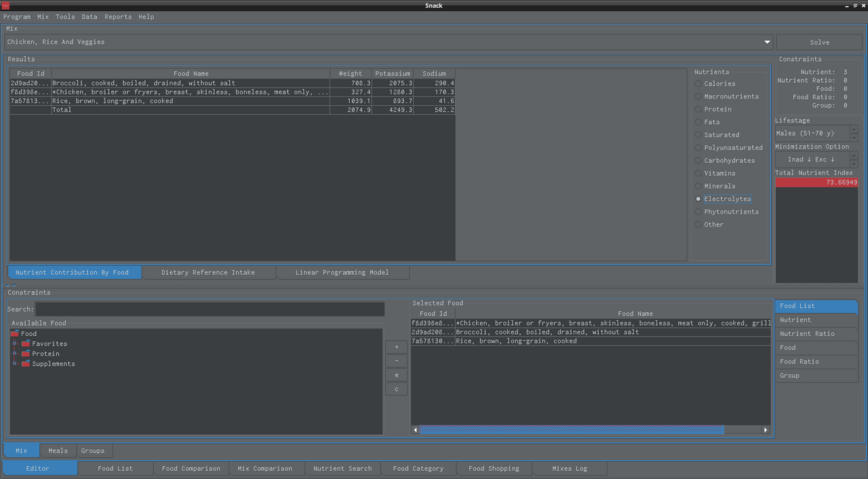Click the plus add food button
The height and width of the screenshot is (479, 868).
pyautogui.click(x=397, y=347)
